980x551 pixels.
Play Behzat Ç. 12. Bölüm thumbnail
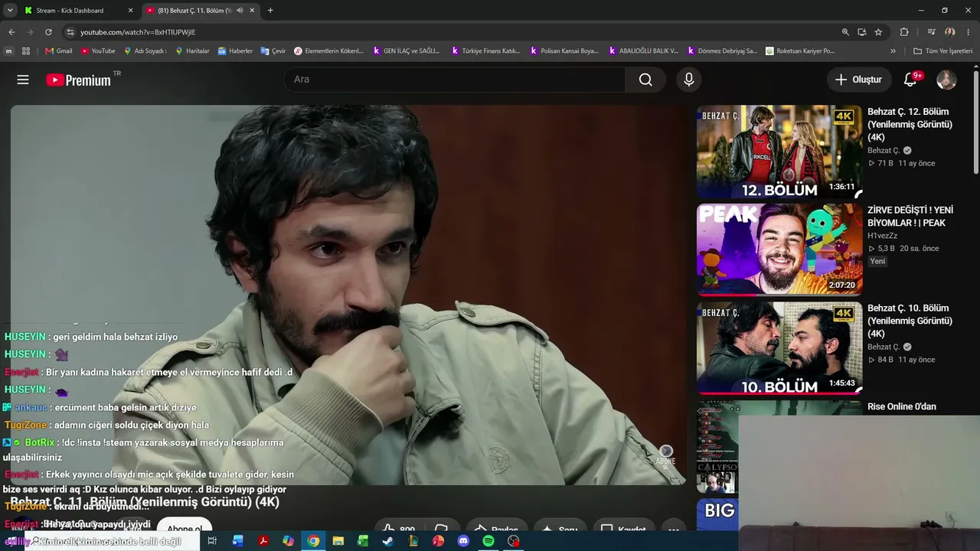pos(779,152)
